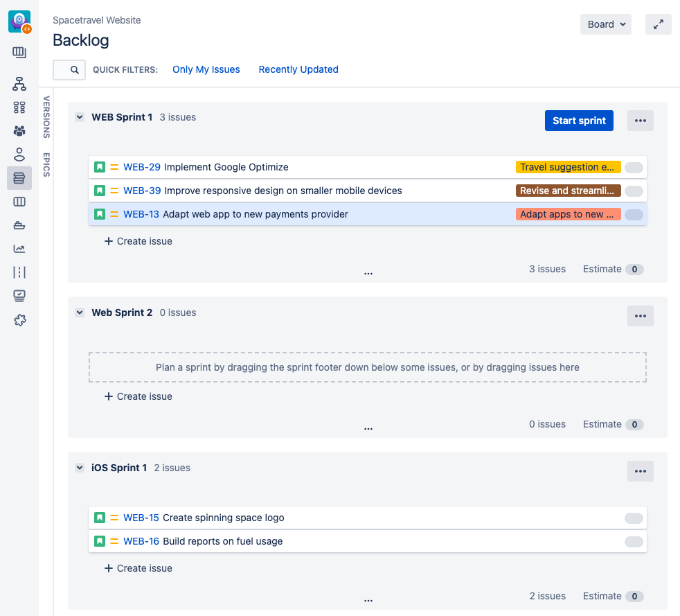
Task: Click medium priority icon of WEB-13
Action: coord(114,214)
